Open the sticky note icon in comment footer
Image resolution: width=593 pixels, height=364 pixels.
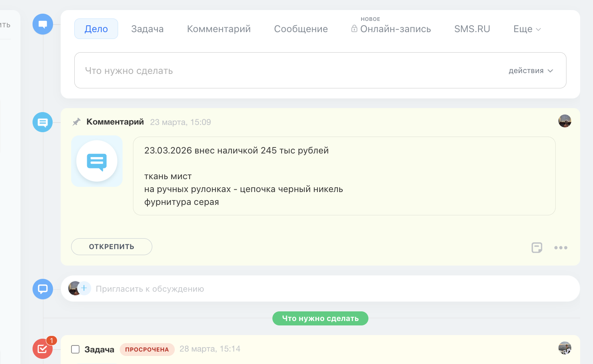pyautogui.click(x=537, y=247)
